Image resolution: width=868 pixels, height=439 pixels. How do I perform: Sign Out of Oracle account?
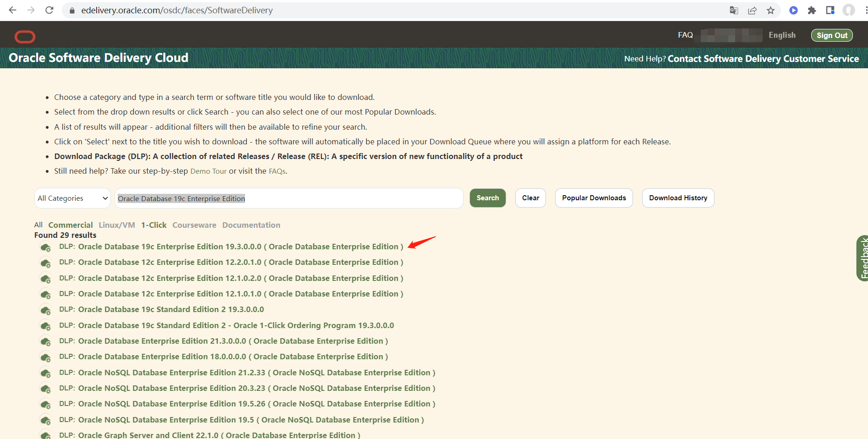[832, 35]
